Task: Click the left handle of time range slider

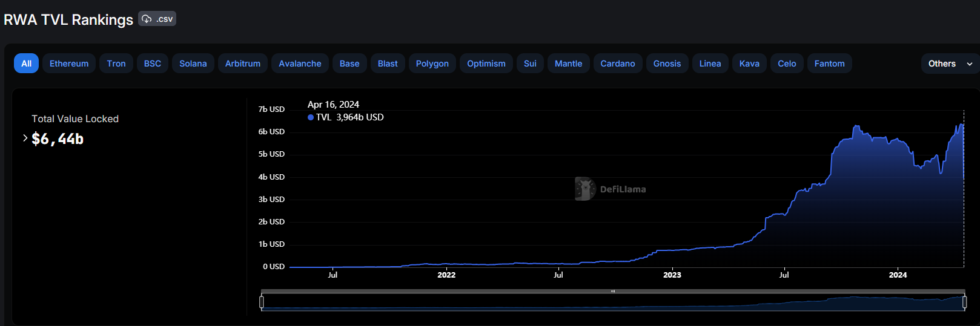Action: point(262,302)
